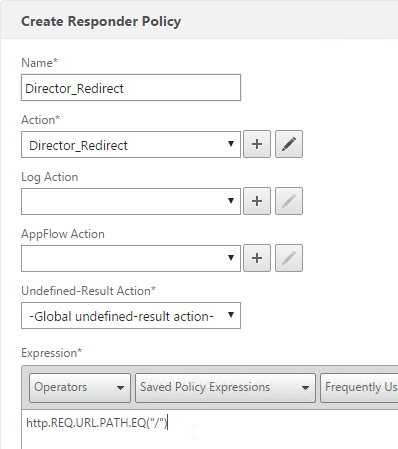398x449 pixels.
Task: Click into the Name field containing Director_Redirect
Action: 131,88
